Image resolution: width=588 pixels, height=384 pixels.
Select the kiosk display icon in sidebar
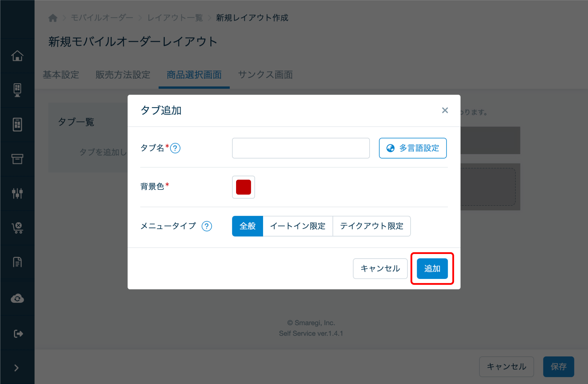coord(17,90)
